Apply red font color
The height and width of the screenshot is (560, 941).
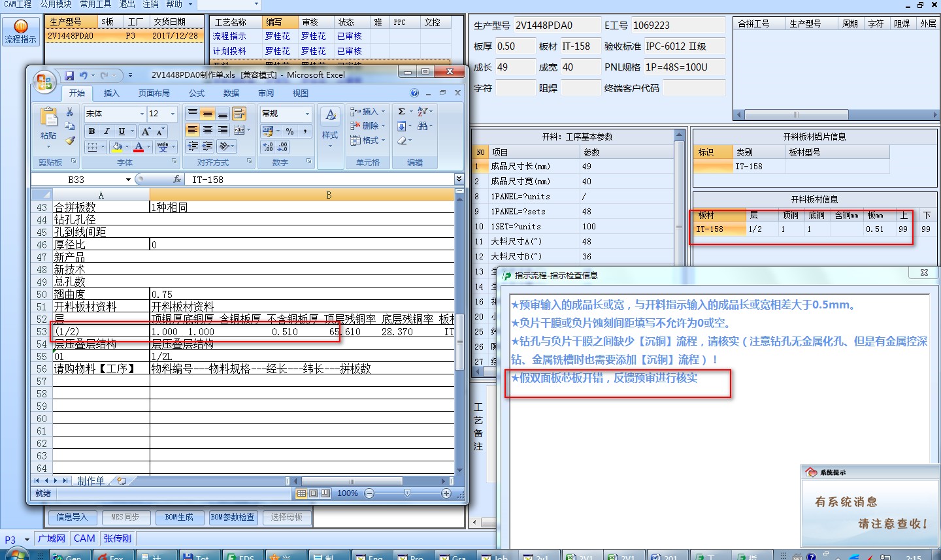click(x=139, y=147)
